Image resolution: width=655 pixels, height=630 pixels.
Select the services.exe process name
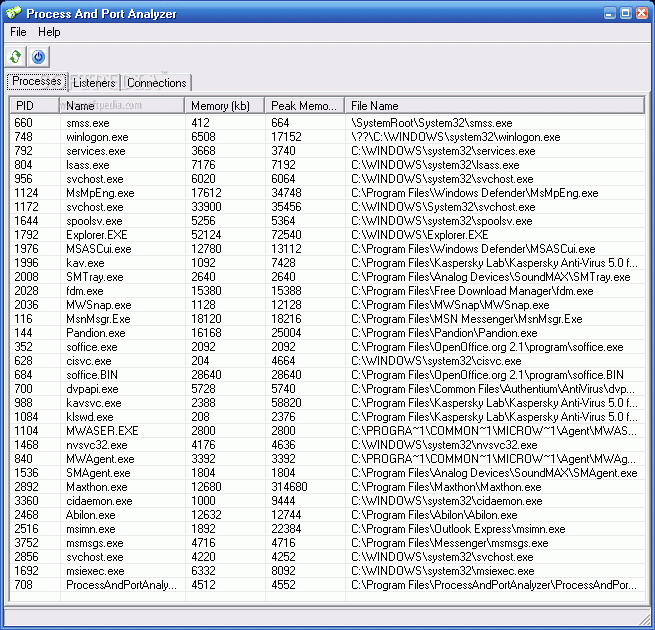tap(96, 151)
